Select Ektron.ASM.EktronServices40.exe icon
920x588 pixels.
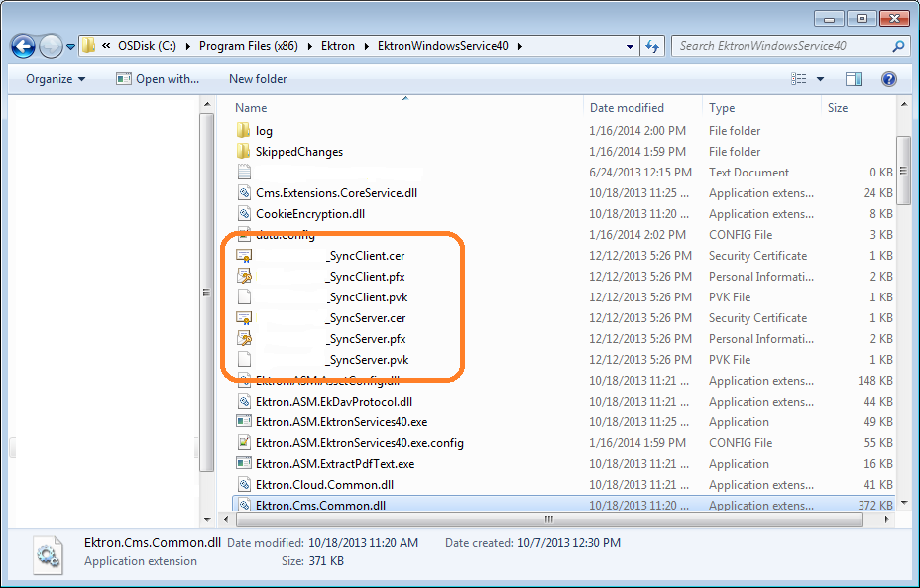(x=244, y=421)
